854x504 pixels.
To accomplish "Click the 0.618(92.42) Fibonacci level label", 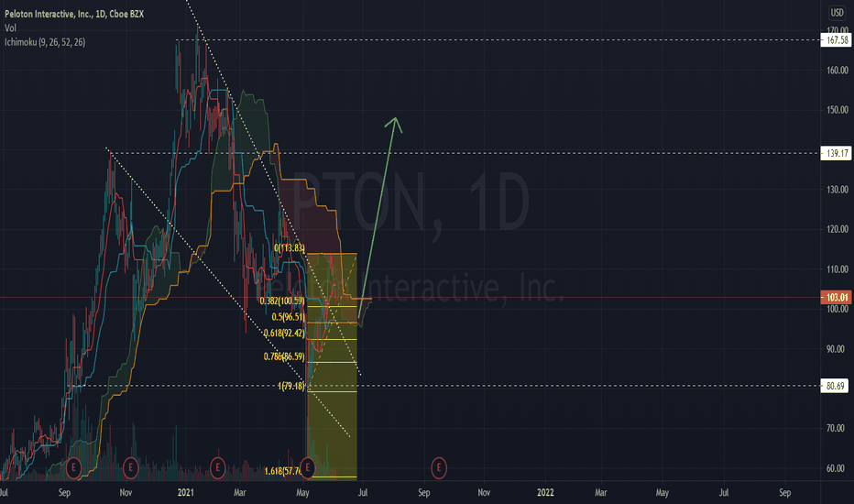I will point(284,333).
